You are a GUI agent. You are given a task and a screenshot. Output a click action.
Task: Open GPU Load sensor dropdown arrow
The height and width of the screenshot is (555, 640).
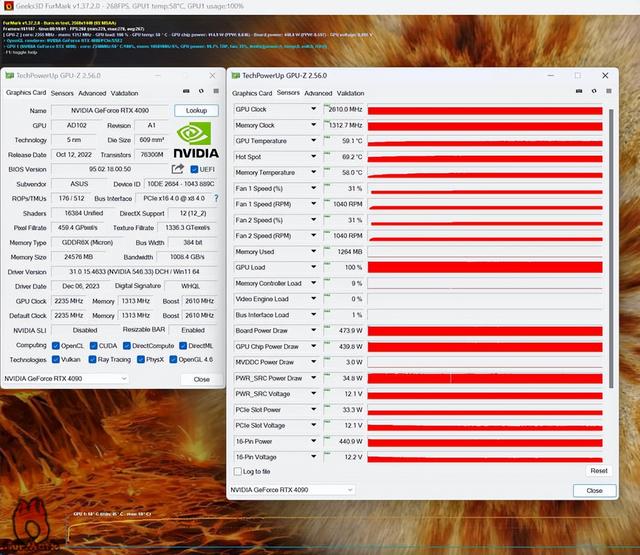pyautogui.click(x=313, y=267)
